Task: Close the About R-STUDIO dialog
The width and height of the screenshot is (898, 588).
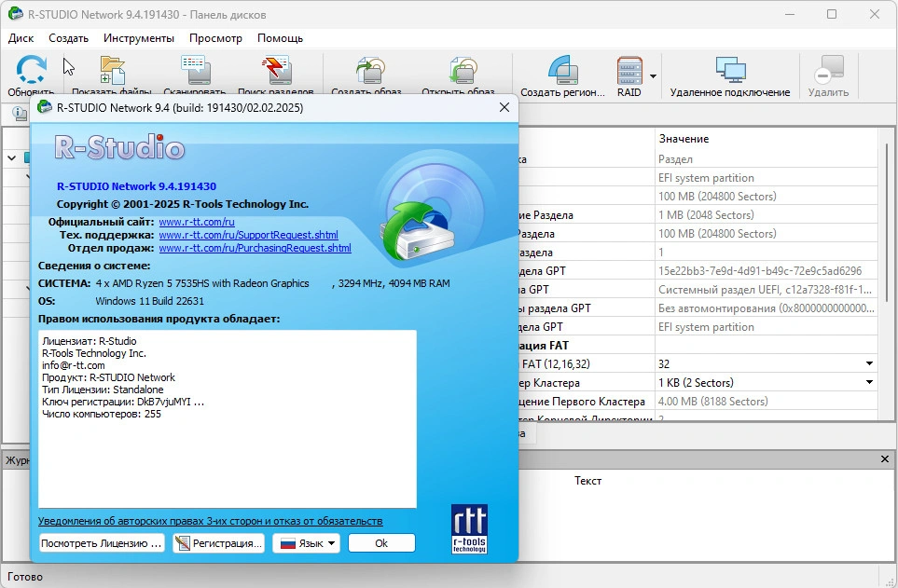Action: [504, 108]
